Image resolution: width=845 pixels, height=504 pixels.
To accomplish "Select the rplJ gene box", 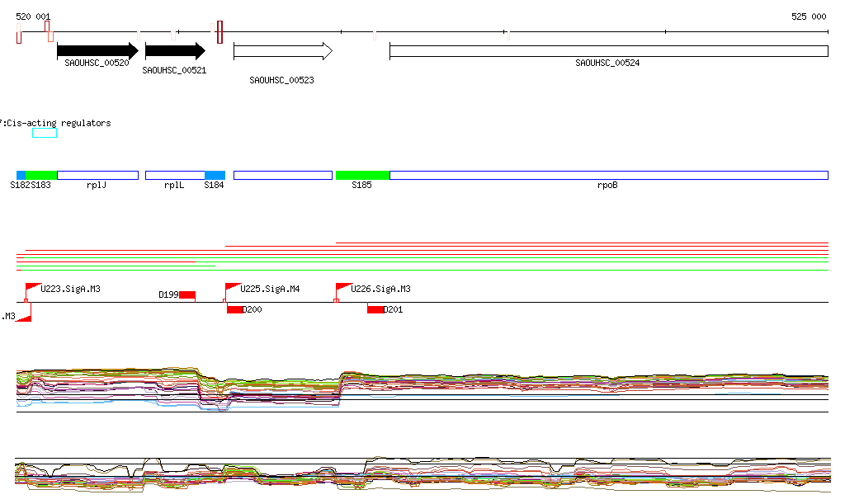I will (97, 175).
